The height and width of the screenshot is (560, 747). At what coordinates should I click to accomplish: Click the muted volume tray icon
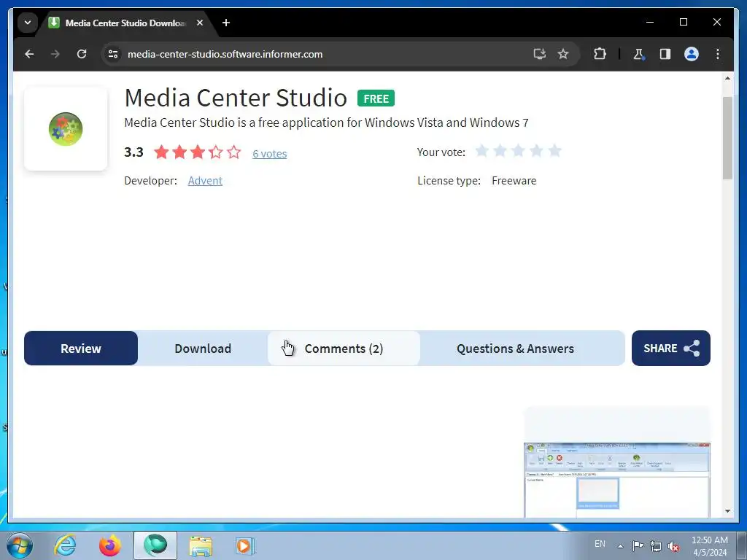click(673, 546)
